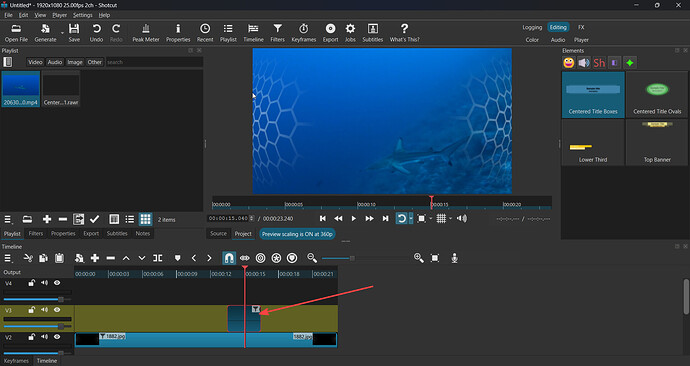Open a file with Open File

[16, 33]
